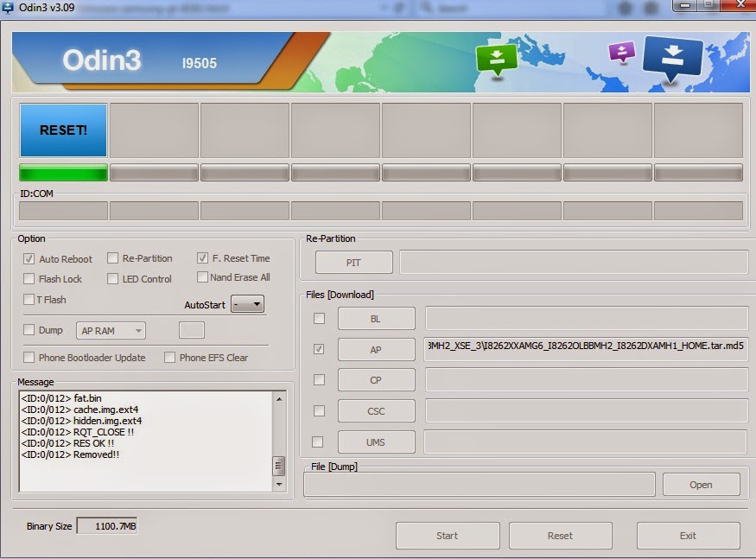This screenshot has width=756, height=559.
Task: Click the Message log scrollbar thumb
Action: point(279,466)
